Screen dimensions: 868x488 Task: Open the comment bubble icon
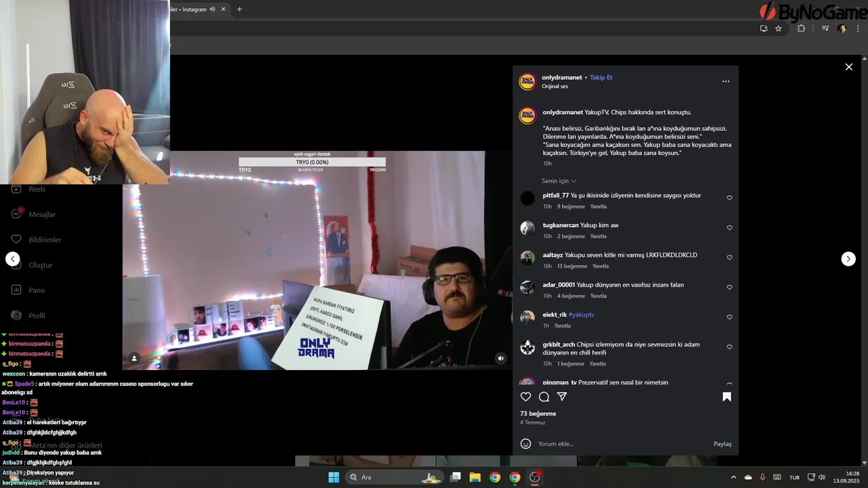click(544, 397)
